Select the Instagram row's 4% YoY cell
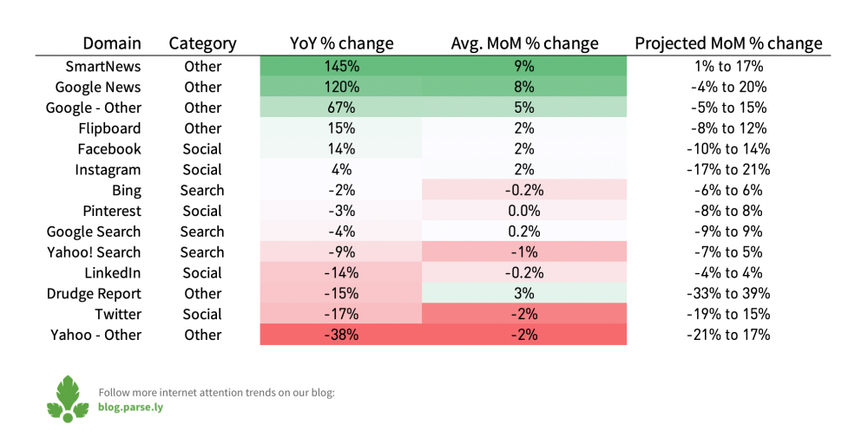Viewport: 868px width, 444px height. pyautogui.click(x=341, y=170)
